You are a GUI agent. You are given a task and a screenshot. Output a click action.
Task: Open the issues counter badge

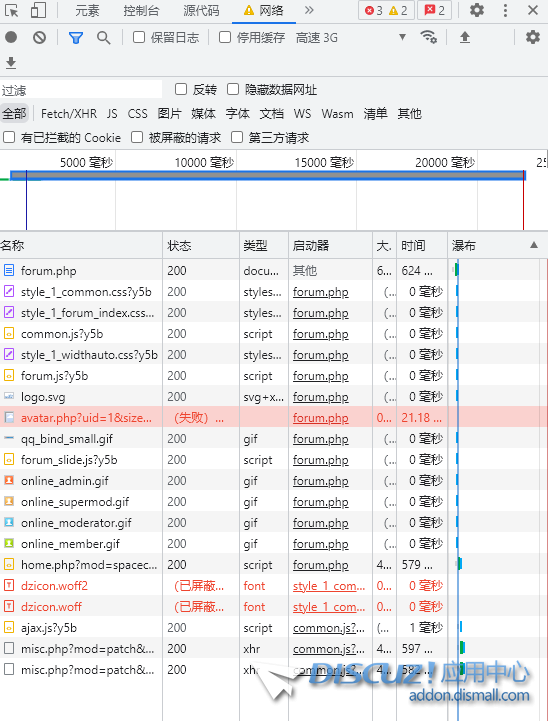(x=434, y=10)
